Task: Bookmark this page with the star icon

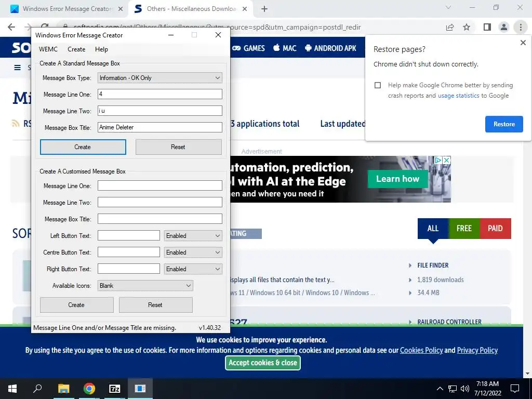Action: [x=467, y=27]
